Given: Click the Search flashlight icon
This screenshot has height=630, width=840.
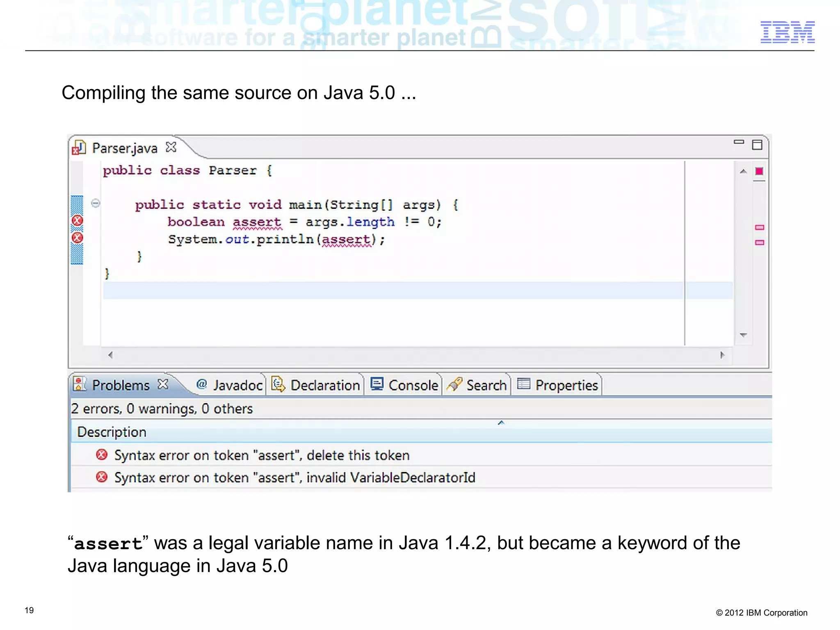Looking at the screenshot, I should coord(454,384).
